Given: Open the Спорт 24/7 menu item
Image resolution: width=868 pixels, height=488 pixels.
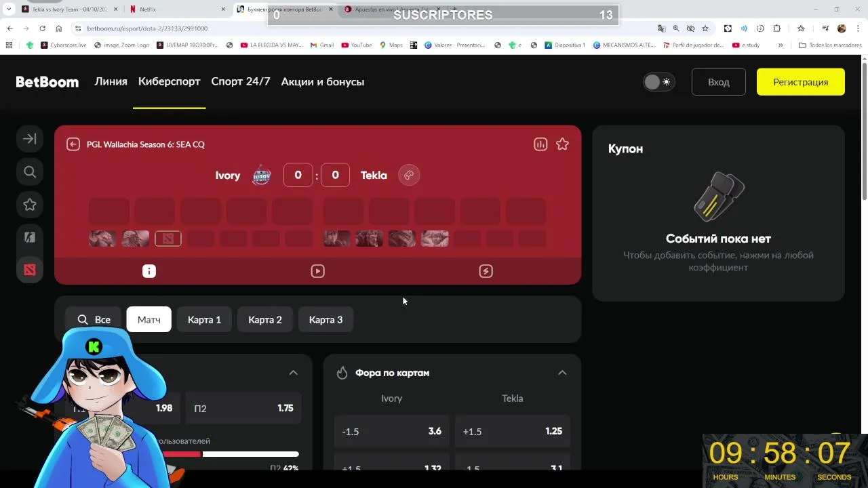Looking at the screenshot, I should click(241, 81).
